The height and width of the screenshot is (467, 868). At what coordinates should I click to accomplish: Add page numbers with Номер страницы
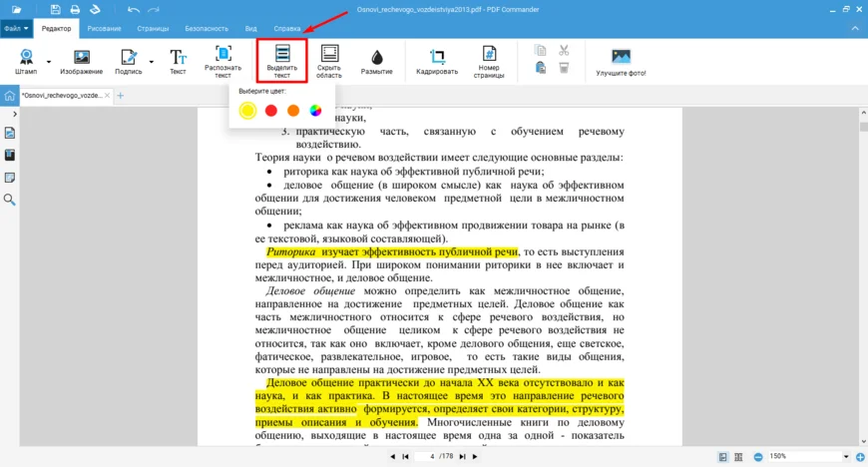click(489, 61)
